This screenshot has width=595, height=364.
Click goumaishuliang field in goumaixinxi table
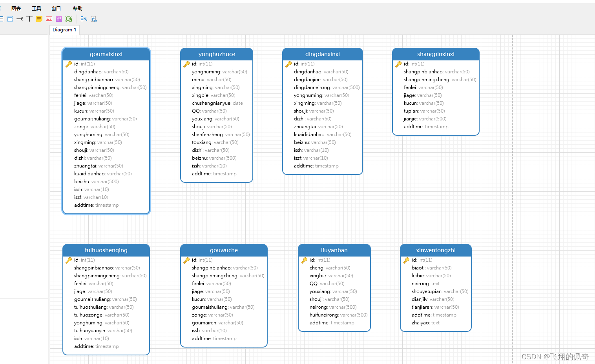click(x=106, y=119)
